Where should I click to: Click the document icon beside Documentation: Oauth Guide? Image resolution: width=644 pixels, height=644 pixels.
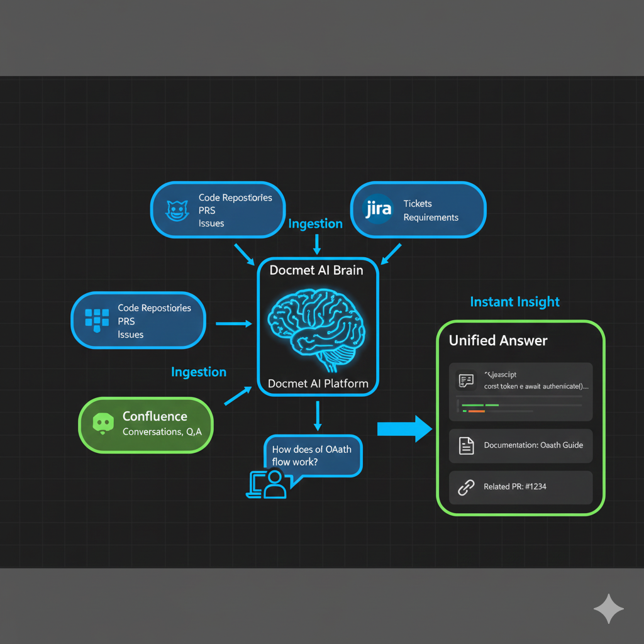pos(465,445)
